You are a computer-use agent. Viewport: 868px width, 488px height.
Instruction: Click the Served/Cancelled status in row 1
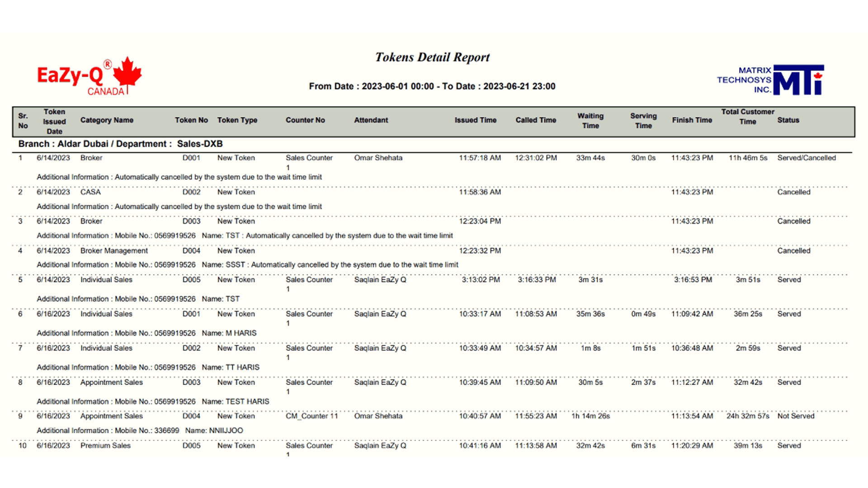pyautogui.click(x=806, y=158)
